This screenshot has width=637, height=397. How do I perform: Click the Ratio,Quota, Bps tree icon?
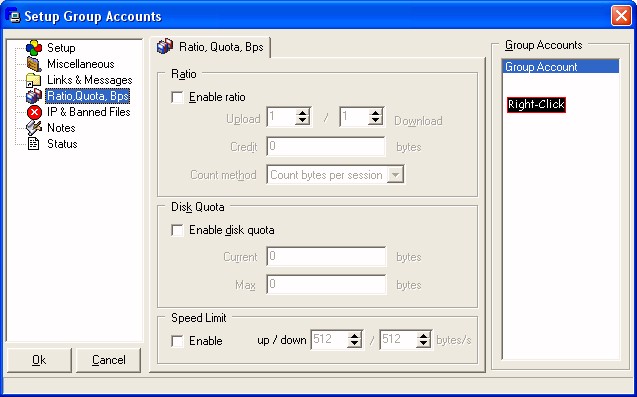(34, 96)
